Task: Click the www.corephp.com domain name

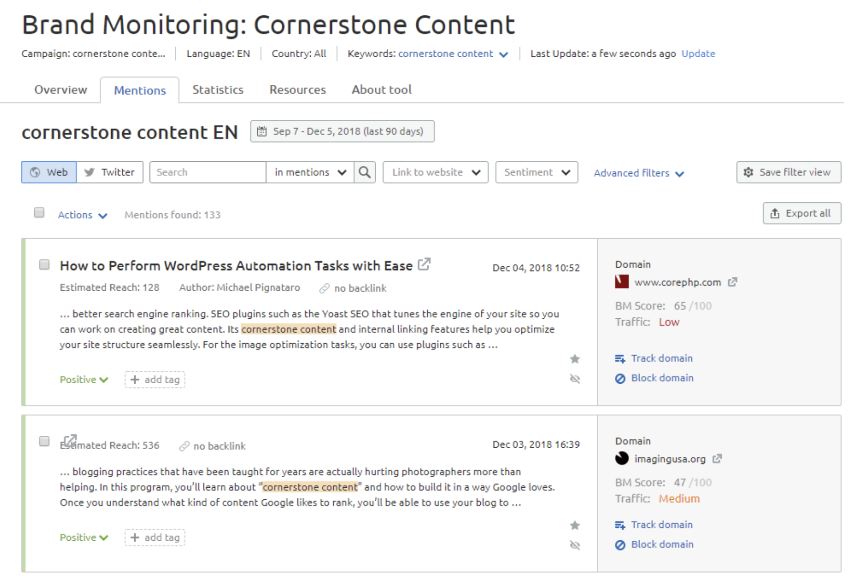Action: [x=677, y=282]
